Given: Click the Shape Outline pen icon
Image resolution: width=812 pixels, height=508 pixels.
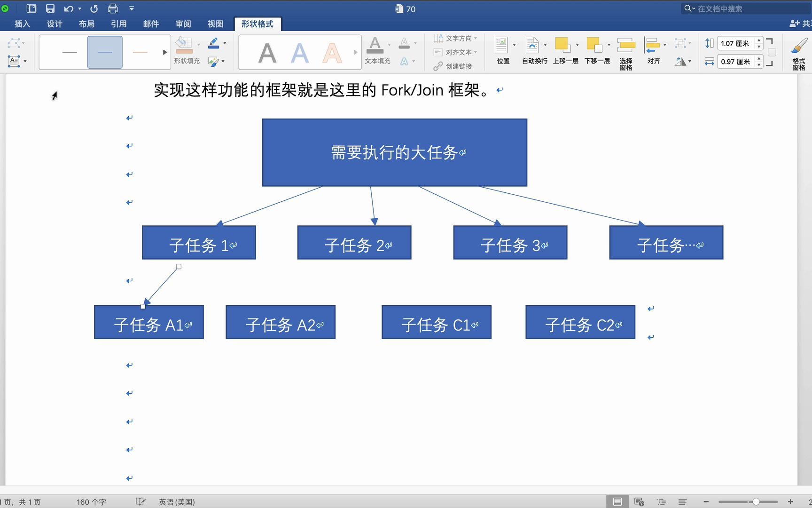Looking at the screenshot, I should click(214, 43).
